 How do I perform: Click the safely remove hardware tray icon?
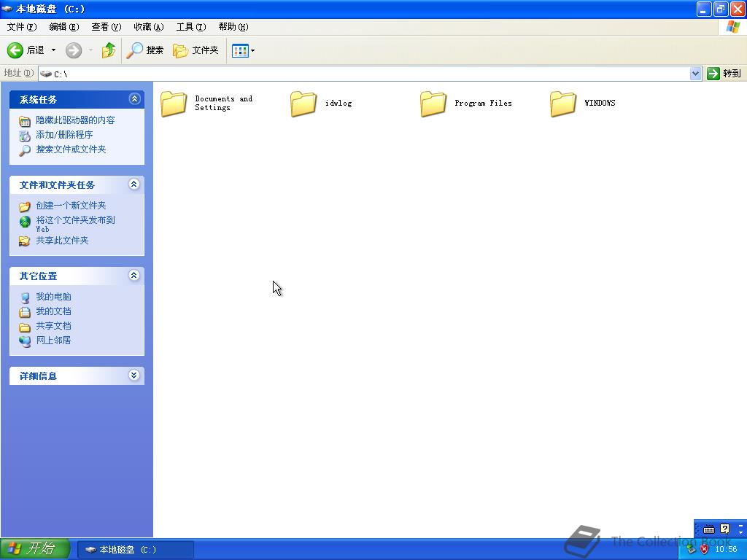(692, 550)
